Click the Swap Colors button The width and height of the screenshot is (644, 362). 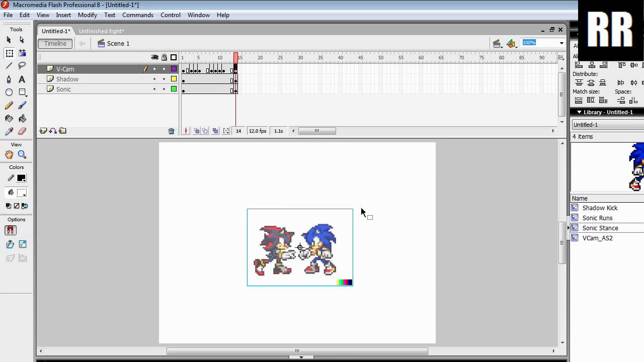click(25, 206)
